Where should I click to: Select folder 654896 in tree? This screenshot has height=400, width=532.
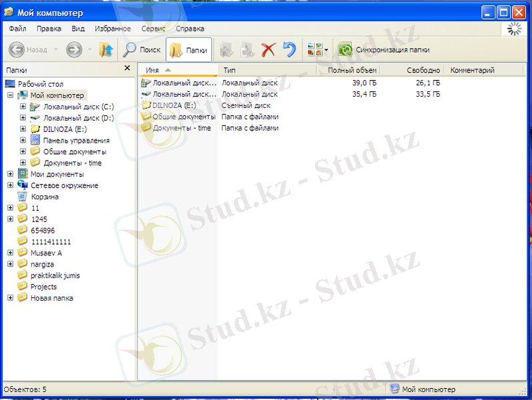click(43, 231)
